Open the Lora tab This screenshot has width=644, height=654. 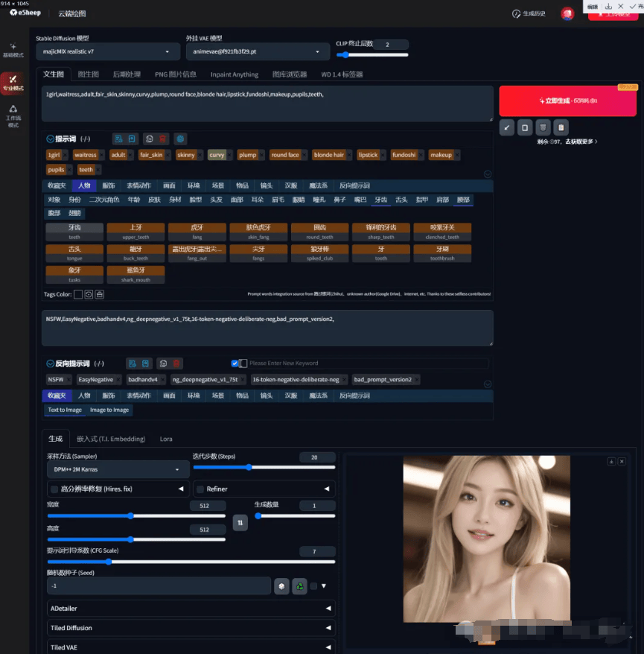(165, 439)
